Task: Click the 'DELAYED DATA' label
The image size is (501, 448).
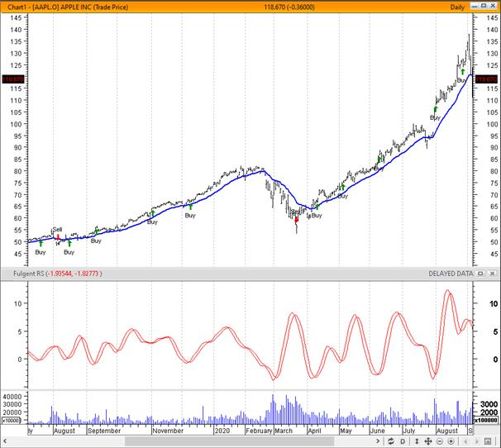Action: click(451, 274)
